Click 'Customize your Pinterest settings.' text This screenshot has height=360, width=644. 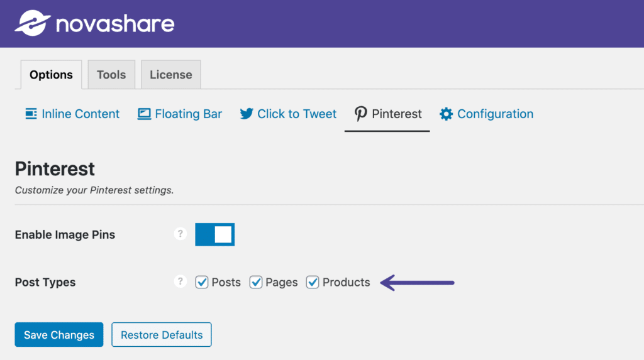pos(94,190)
